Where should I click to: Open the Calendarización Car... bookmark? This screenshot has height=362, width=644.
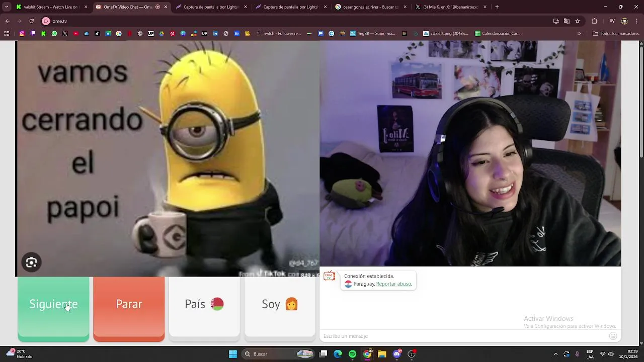tap(498, 34)
